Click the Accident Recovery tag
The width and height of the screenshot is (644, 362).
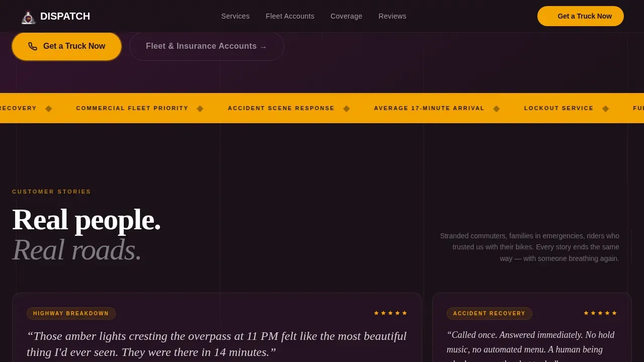point(489,313)
